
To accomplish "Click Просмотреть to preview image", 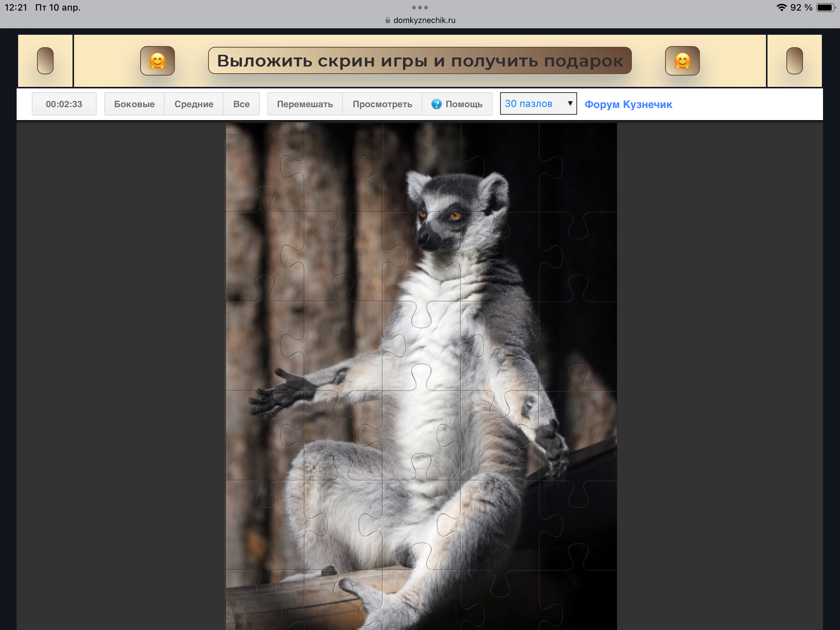I will tap(382, 103).
